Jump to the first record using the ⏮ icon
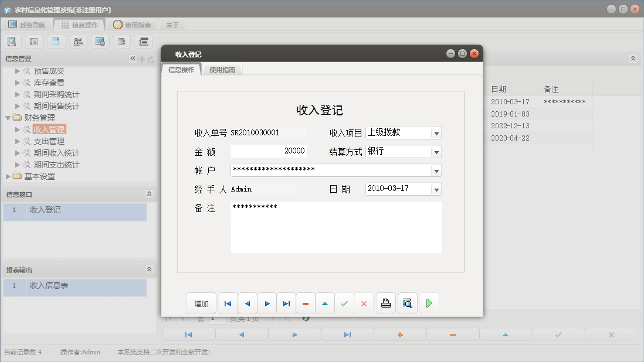The height and width of the screenshot is (362, 644). [228, 303]
